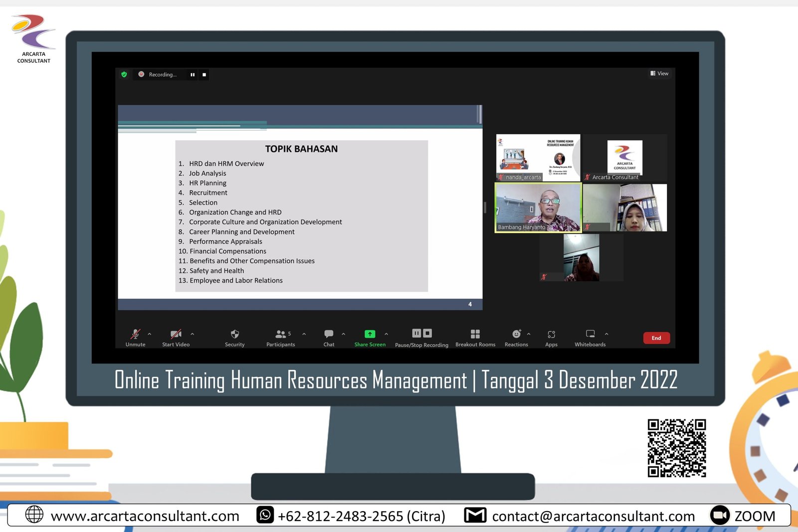Screen dimensions: 798x532
Task: Expand audio options arrow next to Unmute
Action: (x=150, y=334)
